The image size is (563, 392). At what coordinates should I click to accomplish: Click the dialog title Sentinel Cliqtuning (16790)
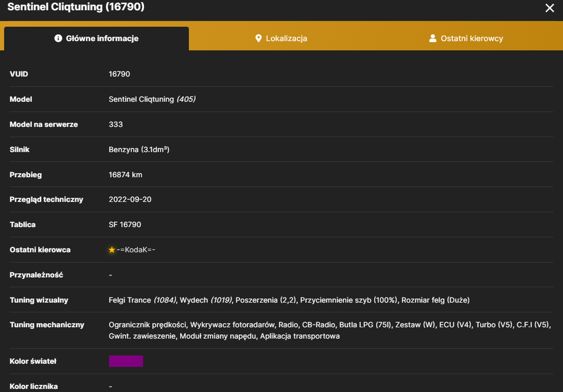pos(76,7)
